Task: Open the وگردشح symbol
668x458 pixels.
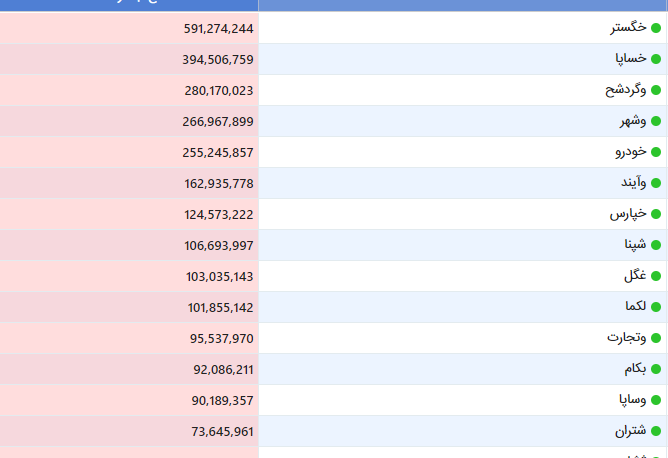Action: [x=626, y=90]
